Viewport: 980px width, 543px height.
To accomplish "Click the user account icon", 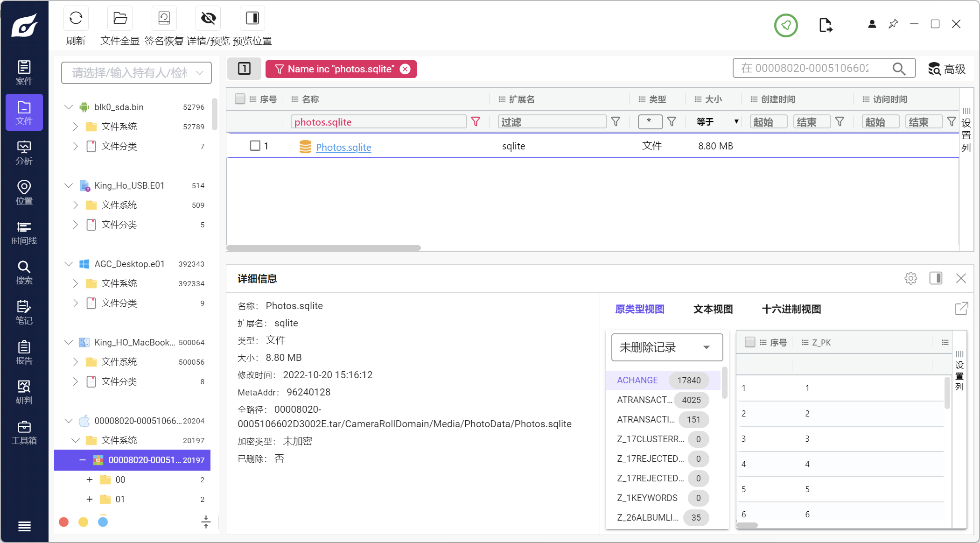I will coord(872,24).
